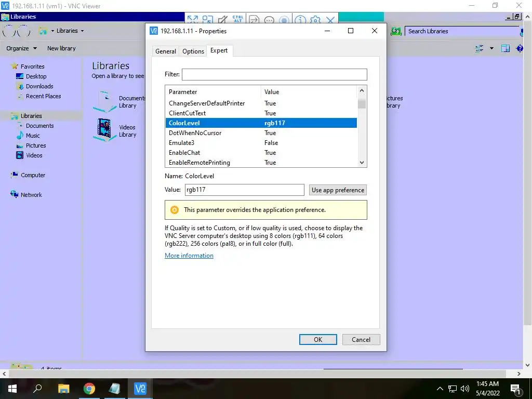
Task: Select Downloads in the navigation pane
Action: coord(39,86)
